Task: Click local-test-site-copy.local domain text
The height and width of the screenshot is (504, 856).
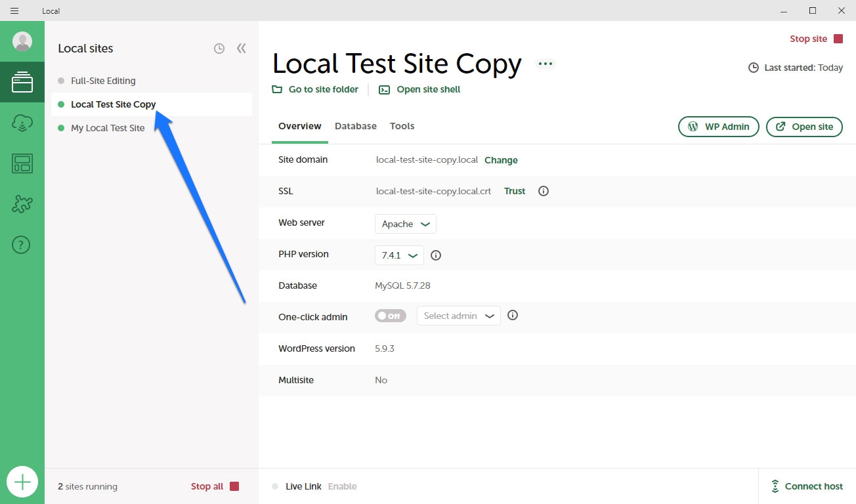Action: point(427,159)
